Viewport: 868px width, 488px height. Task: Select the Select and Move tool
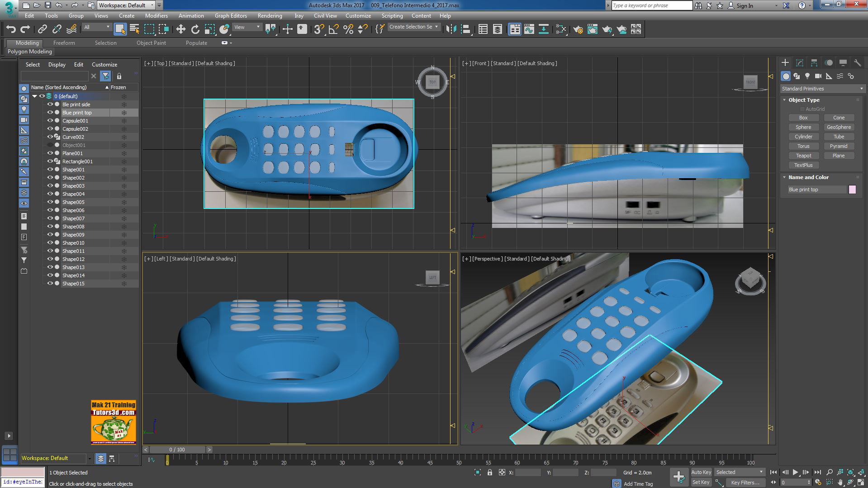[181, 28]
